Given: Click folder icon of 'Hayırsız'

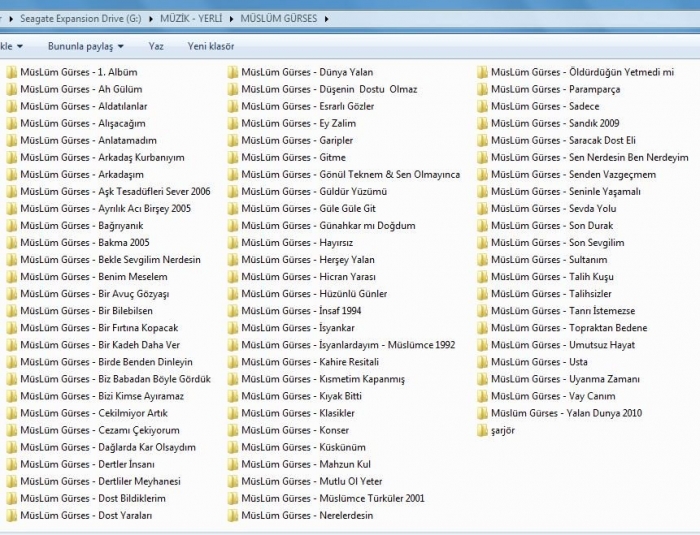Looking at the screenshot, I should [x=233, y=243].
